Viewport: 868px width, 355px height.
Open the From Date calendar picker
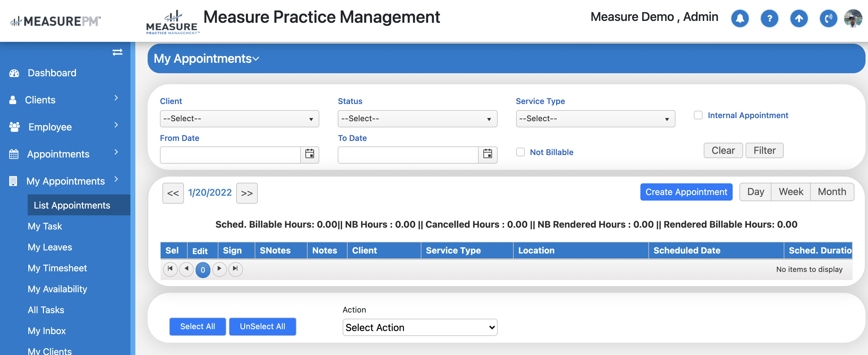(x=309, y=154)
